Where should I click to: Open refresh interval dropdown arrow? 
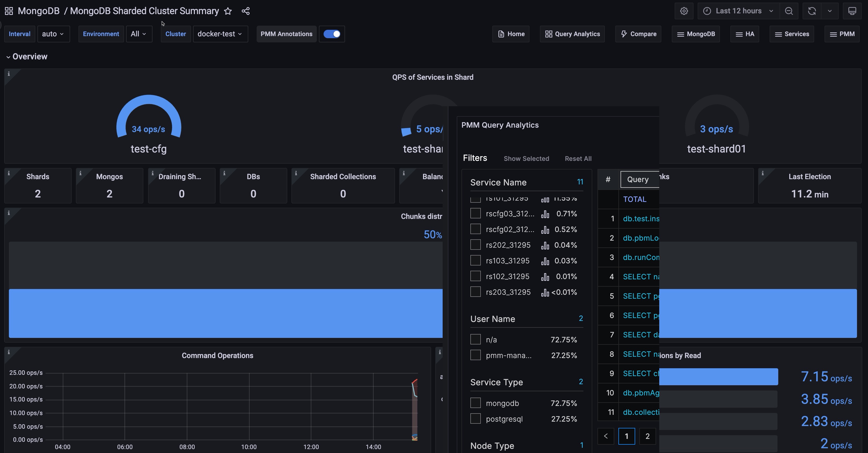[x=830, y=11]
